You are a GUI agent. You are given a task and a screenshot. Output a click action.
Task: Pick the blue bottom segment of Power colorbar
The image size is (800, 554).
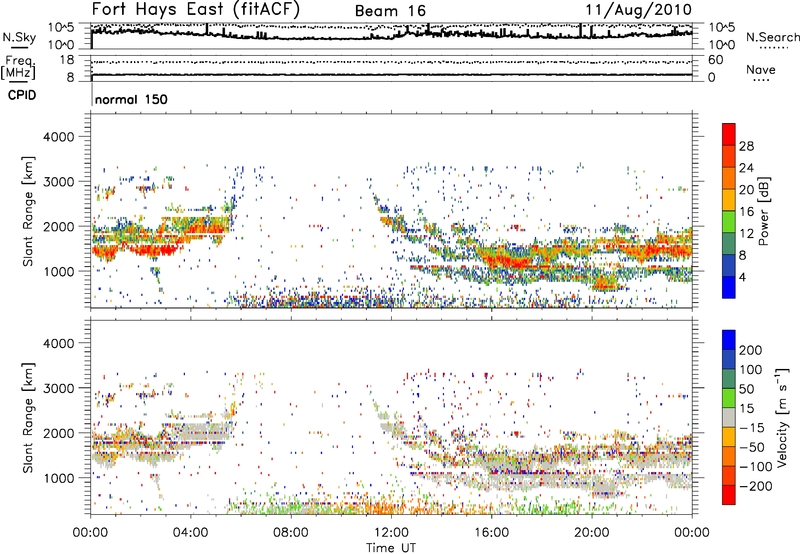(729, 288)
